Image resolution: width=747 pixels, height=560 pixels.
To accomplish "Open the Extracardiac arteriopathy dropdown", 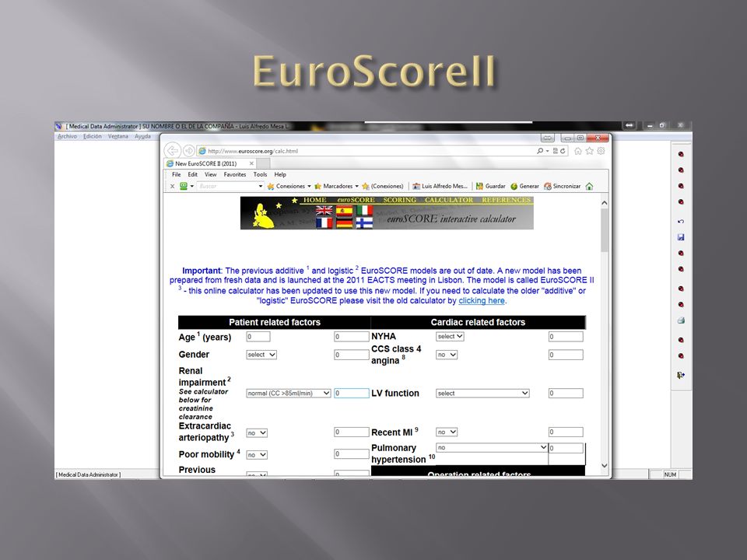I will click(x=257, y=433).
